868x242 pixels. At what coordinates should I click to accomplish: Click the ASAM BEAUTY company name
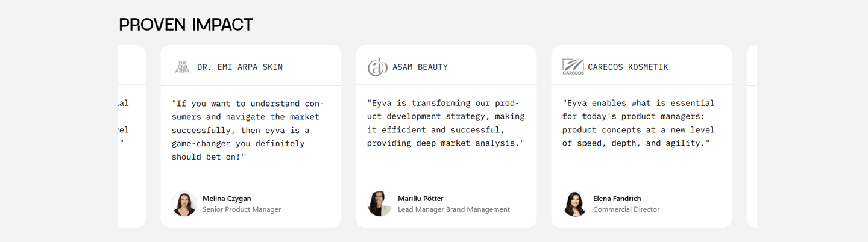click(420, 67)
